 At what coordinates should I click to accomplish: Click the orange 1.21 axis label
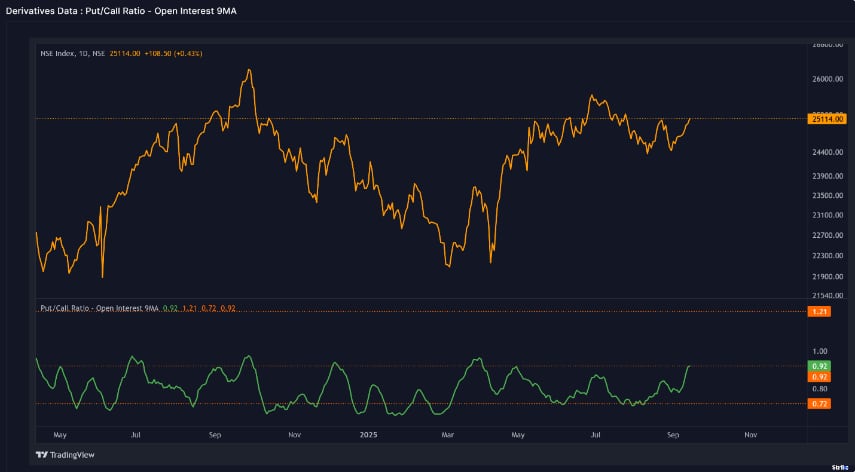tap(818, 312)
